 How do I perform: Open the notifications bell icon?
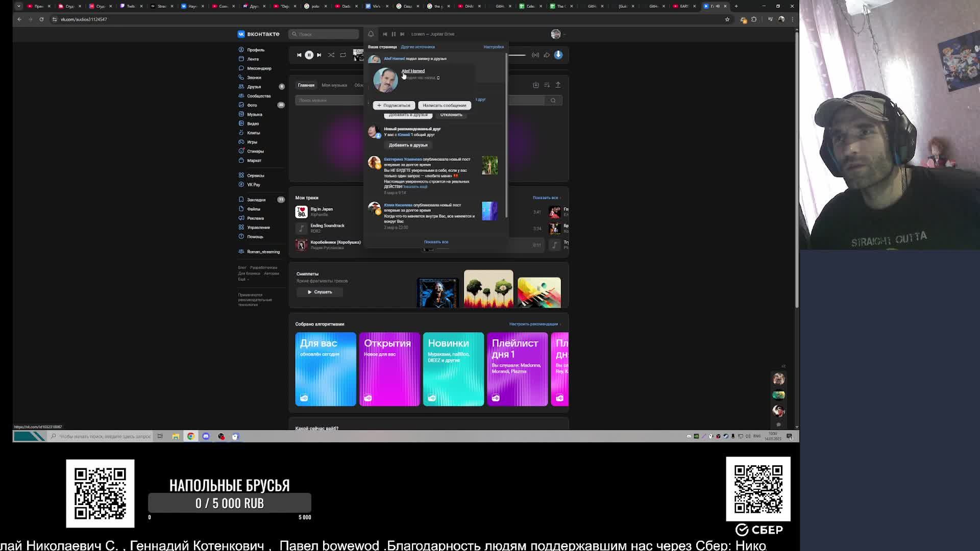[371, 34]
